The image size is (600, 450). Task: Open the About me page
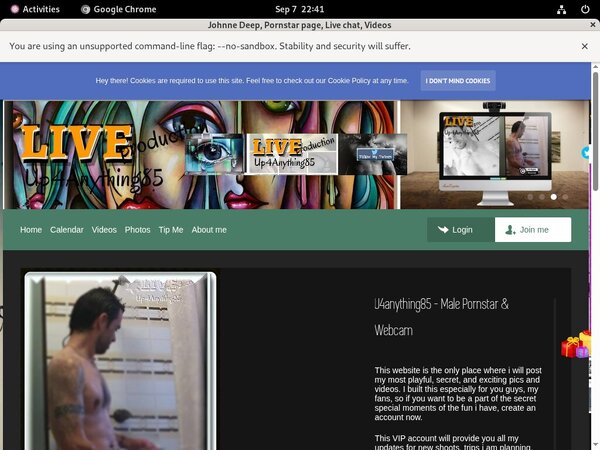(x=209, y=230)
